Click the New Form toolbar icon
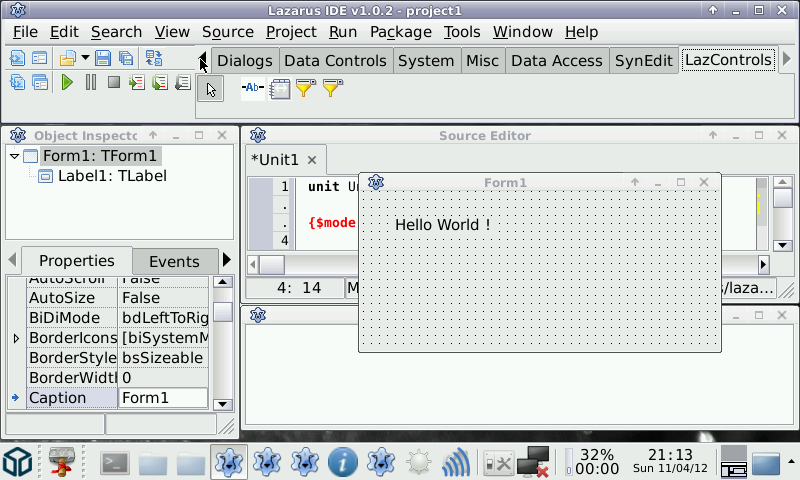The width and height of the screenshot is (800, 480). pos(39,58)
